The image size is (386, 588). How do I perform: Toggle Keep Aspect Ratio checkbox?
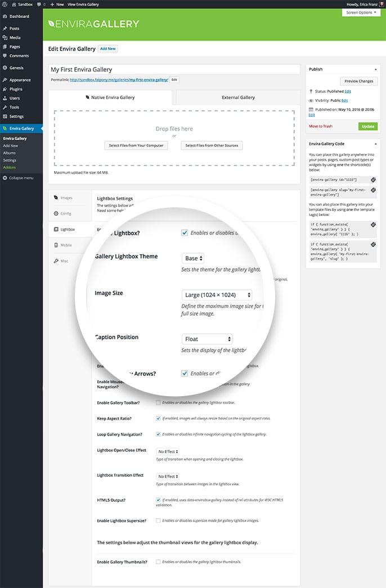point(158,418)
